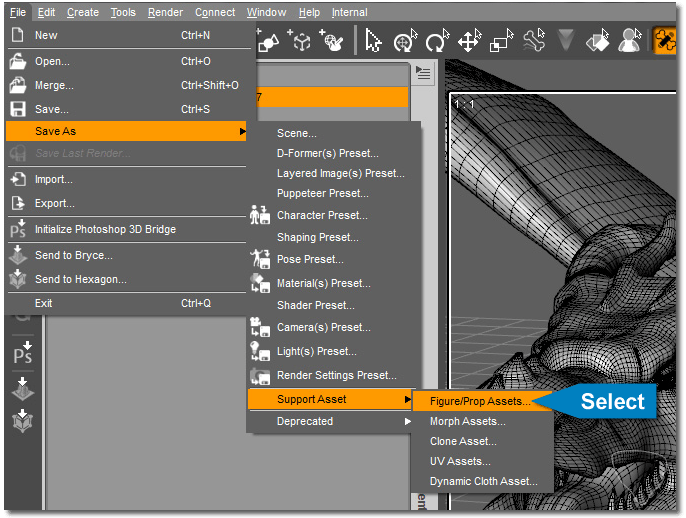This screenshot has width=686, height=518.
Task: Select the Surface Selection tool
Action: 598,41
